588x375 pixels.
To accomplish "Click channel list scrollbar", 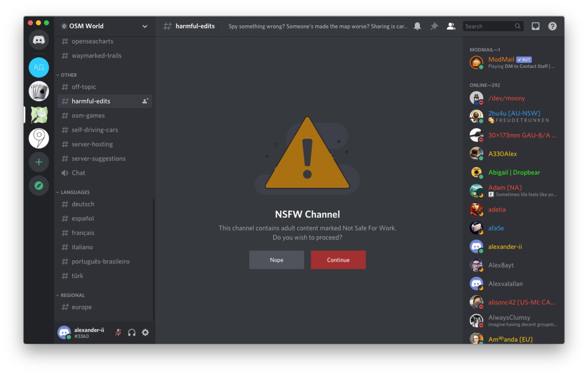I will pos(153,260).
